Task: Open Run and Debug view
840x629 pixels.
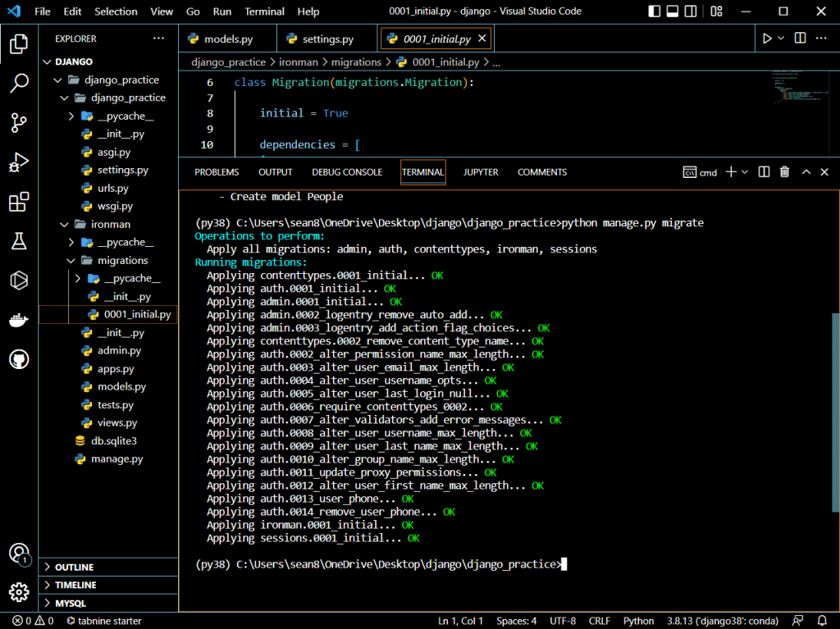Action: (19, 162)
